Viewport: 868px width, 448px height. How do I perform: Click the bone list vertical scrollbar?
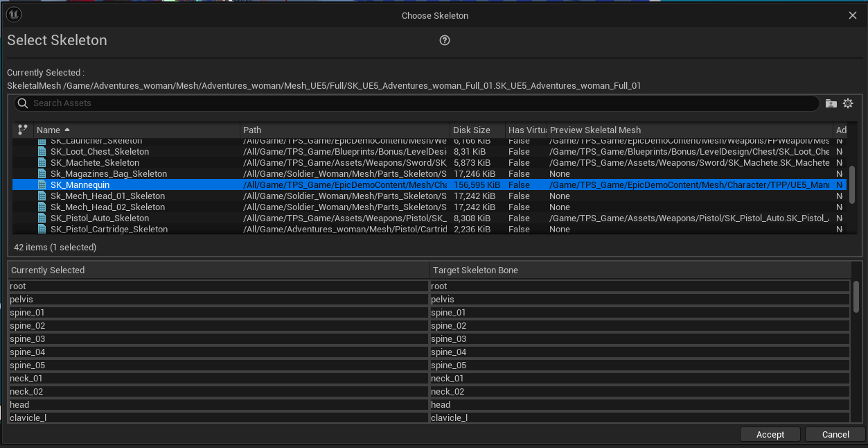pos(856,297)
